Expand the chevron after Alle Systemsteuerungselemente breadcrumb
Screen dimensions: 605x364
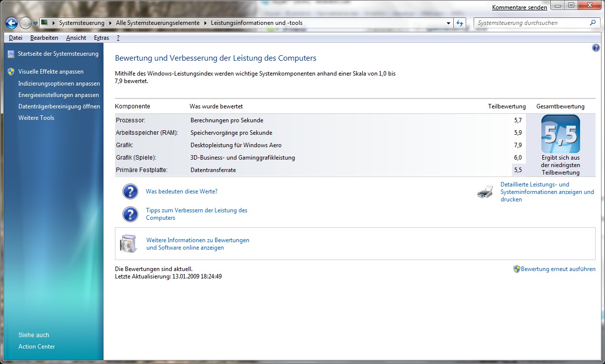(x=205, y=23)
